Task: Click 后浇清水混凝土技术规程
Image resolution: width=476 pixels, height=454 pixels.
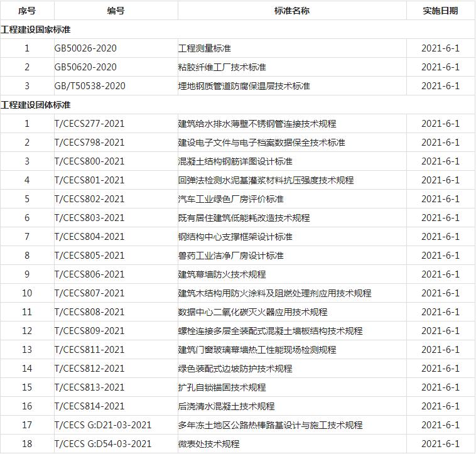Action: 227,406
